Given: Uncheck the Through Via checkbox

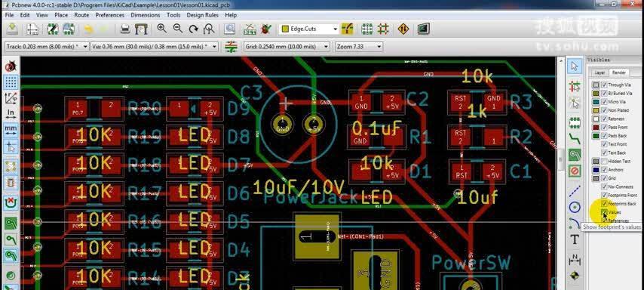Looking at the screenshot, I should (604, 85).
